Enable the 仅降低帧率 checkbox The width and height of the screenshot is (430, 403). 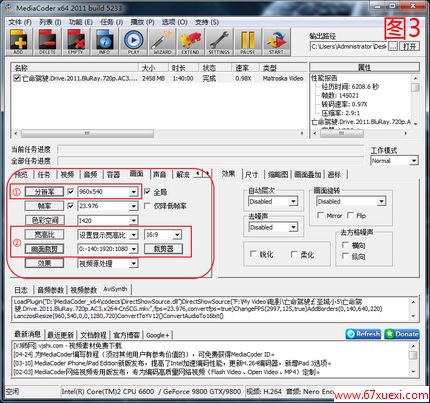pyautogui.click(x=147, y=206)
